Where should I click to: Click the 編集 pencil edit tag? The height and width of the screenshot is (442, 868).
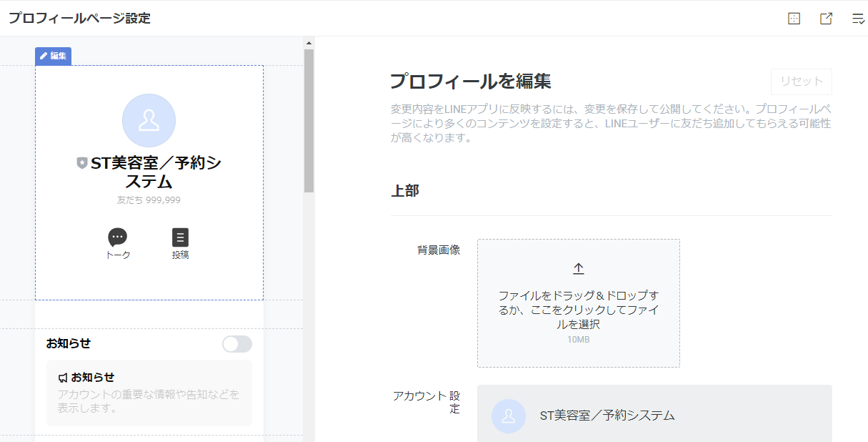tap(53, 56)
